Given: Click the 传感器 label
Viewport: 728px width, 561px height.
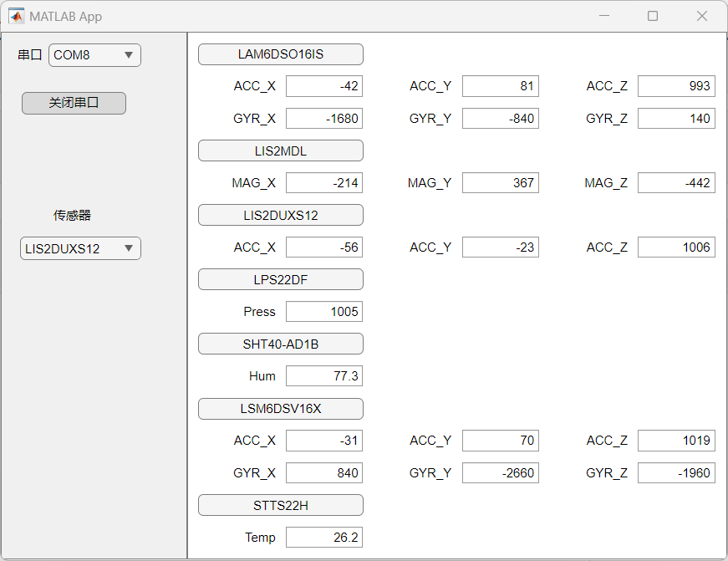Looking at the screenshot, I should click(x=72, y=216).
